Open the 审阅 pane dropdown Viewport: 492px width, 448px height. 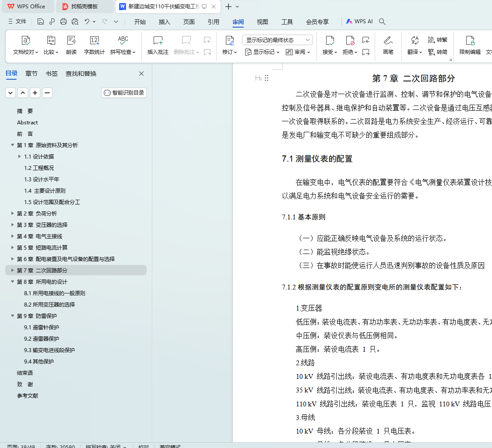[x=298, y=52]
